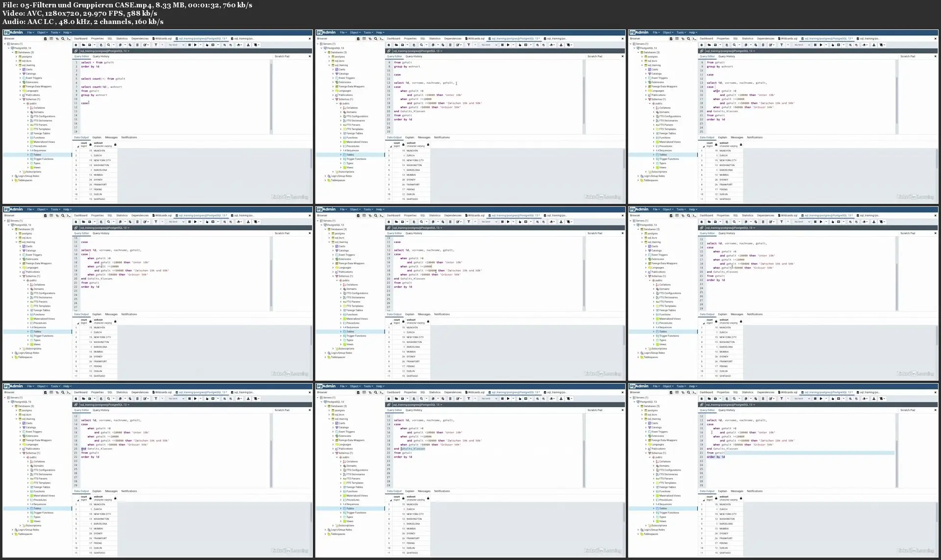Select the Dashboard tab in middle-right frame
The width and height of the screenshot is (941, 560).
[x=707, y=216]
